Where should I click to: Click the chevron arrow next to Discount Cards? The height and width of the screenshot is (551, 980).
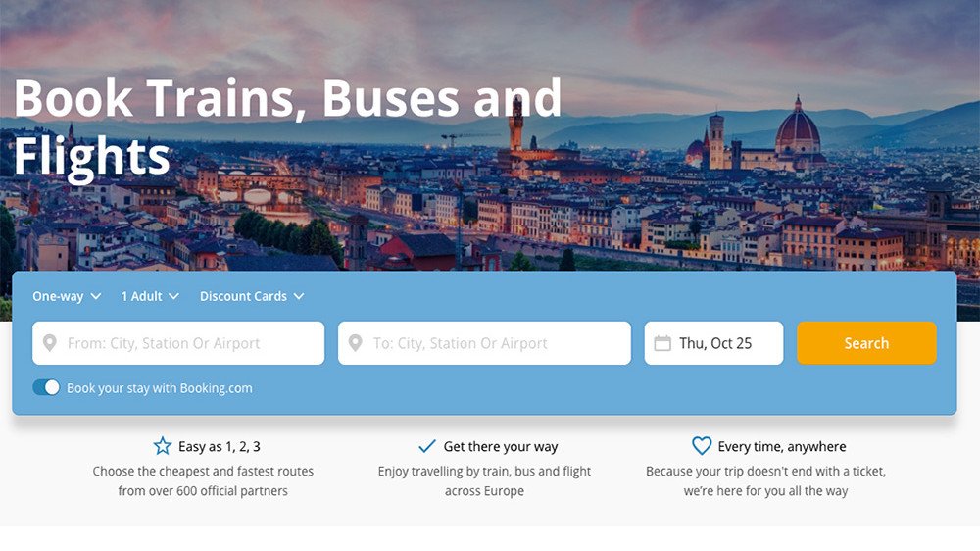(x=299, y=296)
